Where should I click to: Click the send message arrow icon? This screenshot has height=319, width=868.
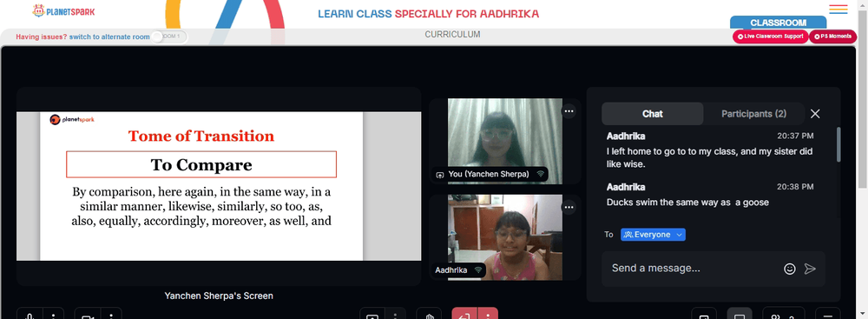pyautogui.click(x=810, y=269)
